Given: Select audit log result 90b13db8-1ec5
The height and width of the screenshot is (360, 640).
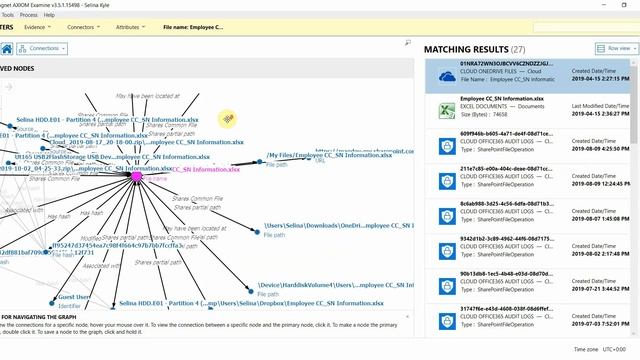Looking at the screenshot, I should pyautogui.click(x=527, y=287).
